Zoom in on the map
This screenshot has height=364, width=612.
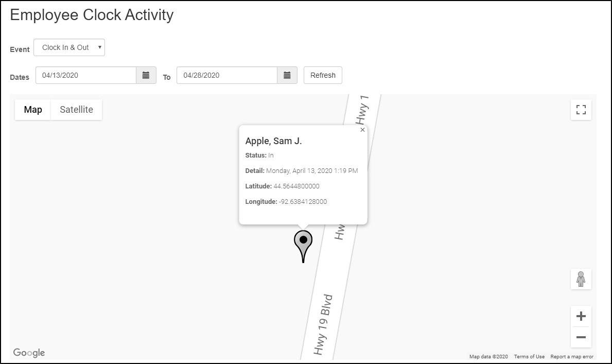[x=581, y=316]
